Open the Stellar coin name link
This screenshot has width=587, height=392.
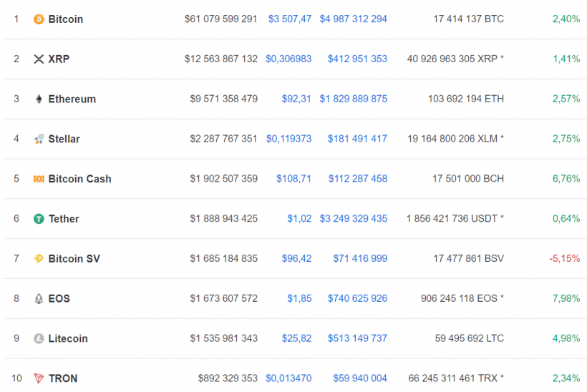pos(64,139)
